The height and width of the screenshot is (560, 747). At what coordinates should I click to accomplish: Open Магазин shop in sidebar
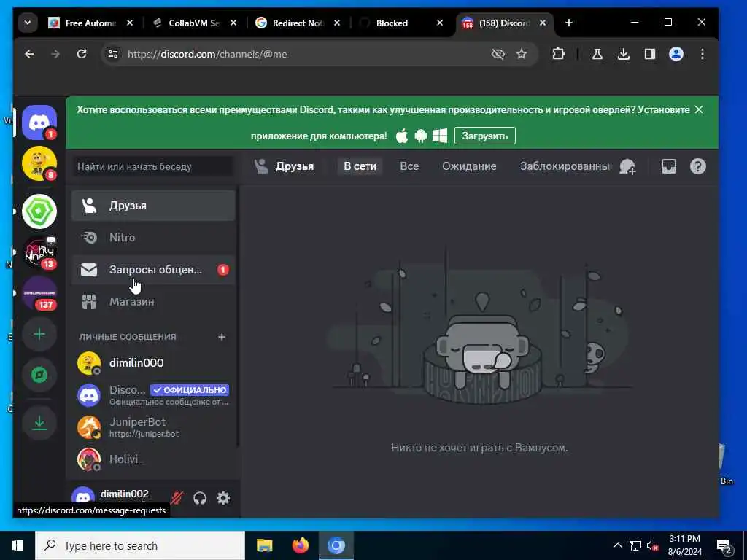coord(153,301)
